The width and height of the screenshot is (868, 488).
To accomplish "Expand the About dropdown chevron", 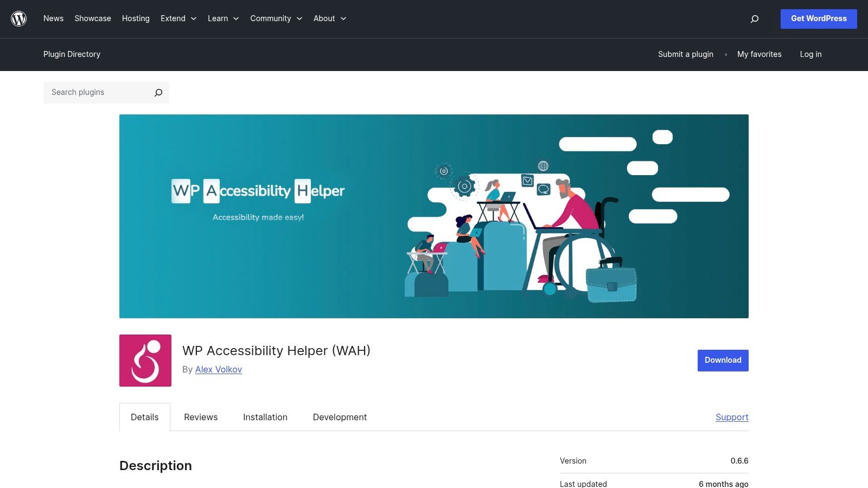I will (x=344, y=18).
